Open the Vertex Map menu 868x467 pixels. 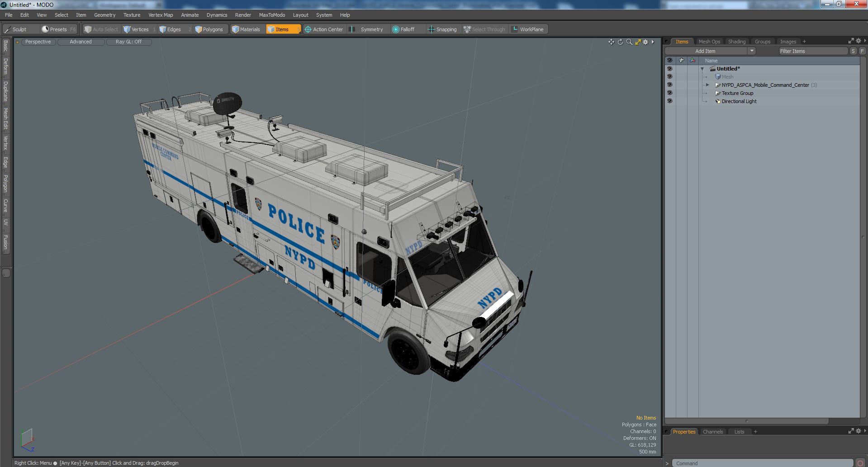coord(161,15)
